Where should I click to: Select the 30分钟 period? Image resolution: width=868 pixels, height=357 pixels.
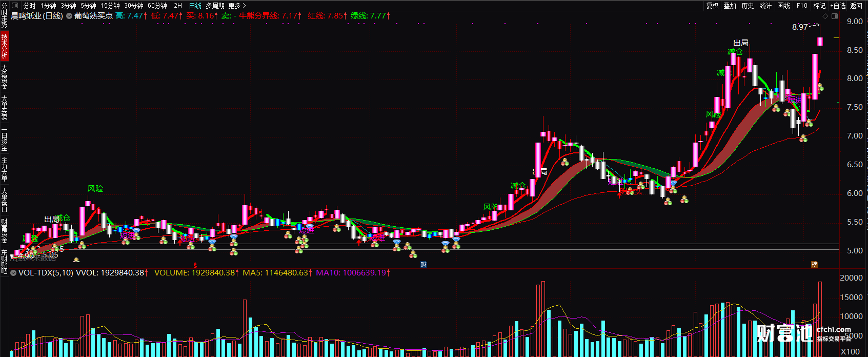click(x=134, y=6)
